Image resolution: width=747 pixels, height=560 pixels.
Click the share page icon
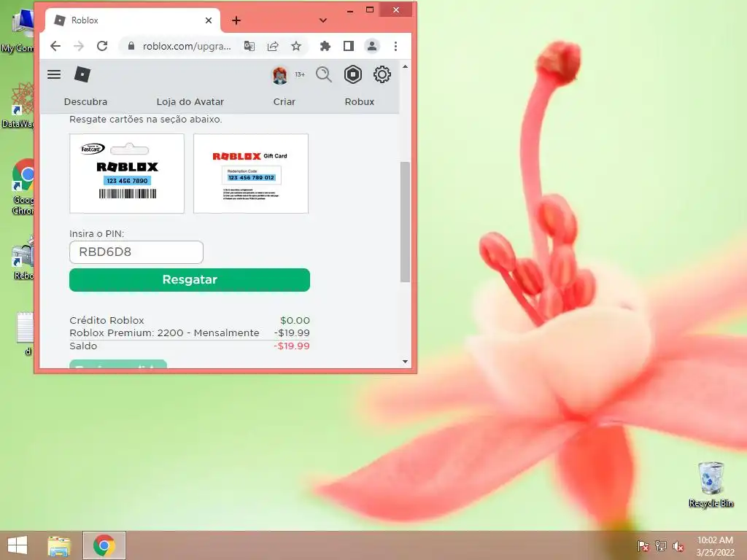tap(273, 46)
